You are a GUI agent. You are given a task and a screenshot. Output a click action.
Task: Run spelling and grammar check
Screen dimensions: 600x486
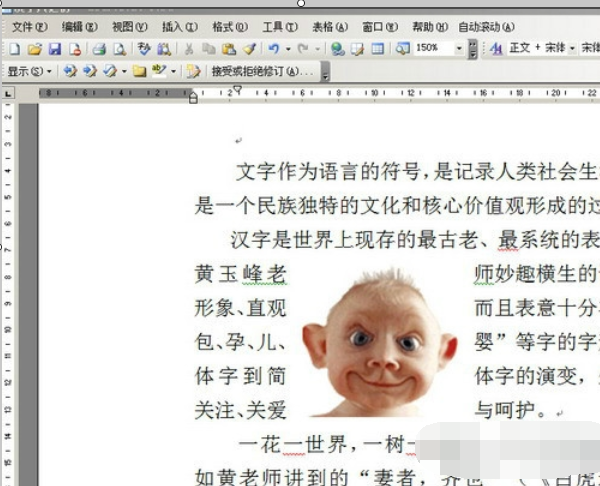[x=144, y=49]
